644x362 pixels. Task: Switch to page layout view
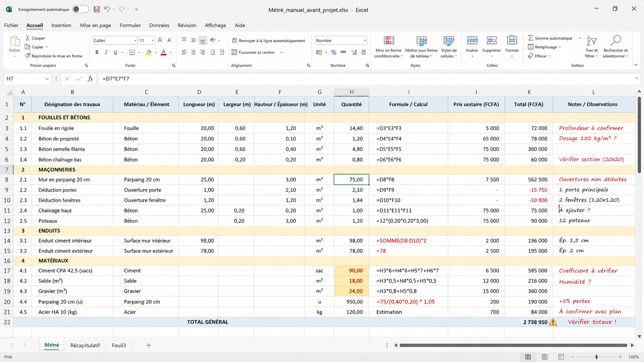coord(545,357)
